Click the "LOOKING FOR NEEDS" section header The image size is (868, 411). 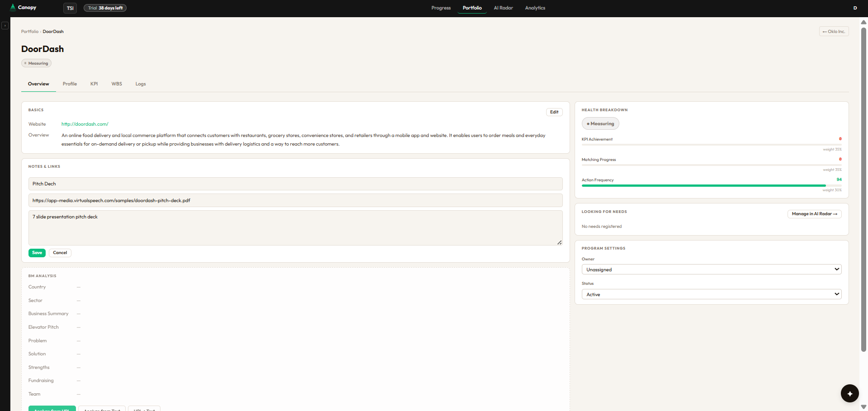click(x=604, y=212)
